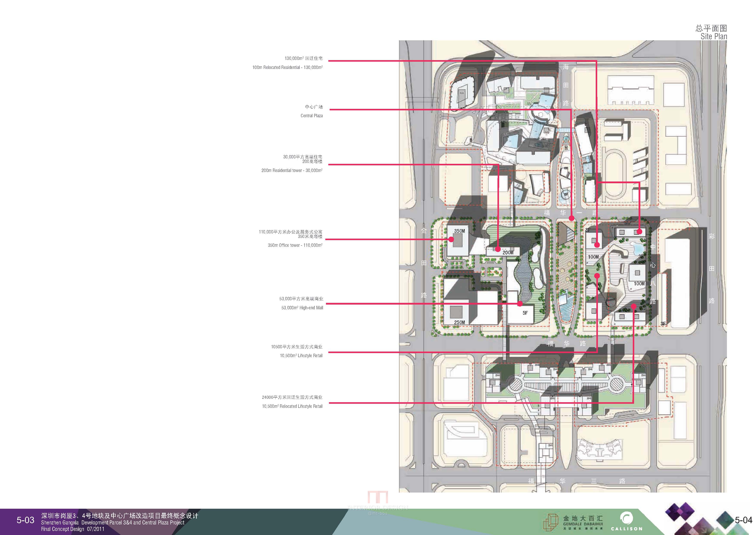756x535 pixels.
Task: Click the '200M' tower height label
Action: tap(508, 253)
